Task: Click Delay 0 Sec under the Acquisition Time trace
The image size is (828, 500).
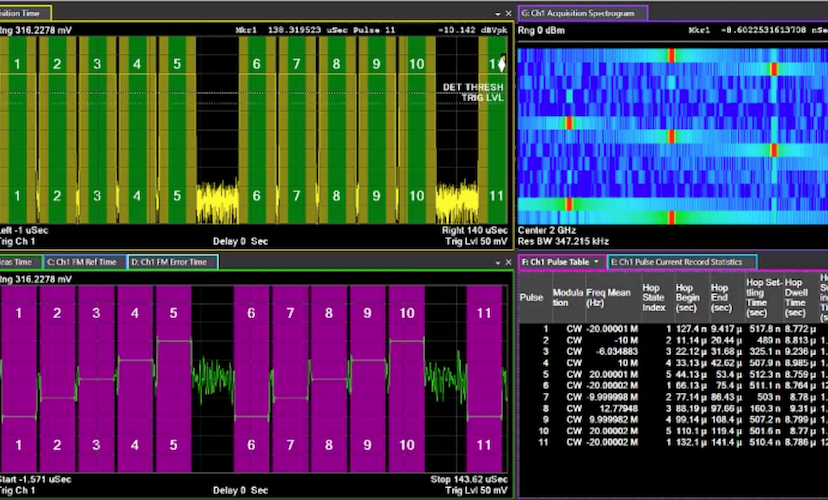Action: (240, 241)
